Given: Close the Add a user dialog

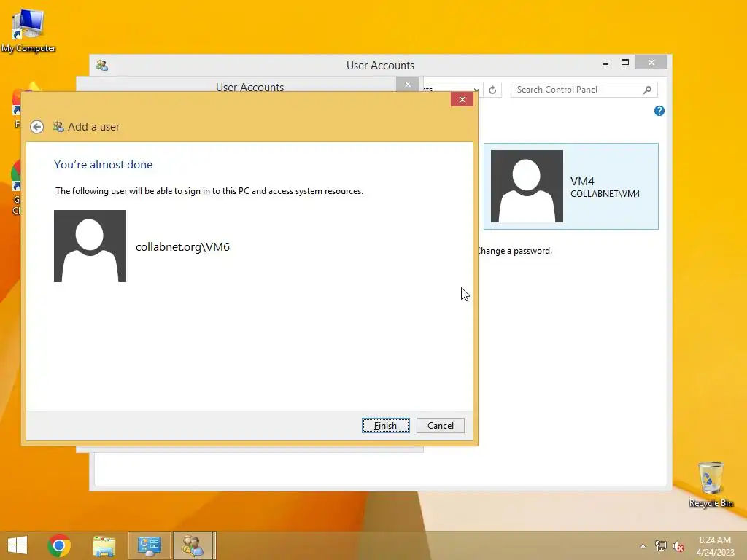Looking at the screenshot, I should tap(462, 99).
